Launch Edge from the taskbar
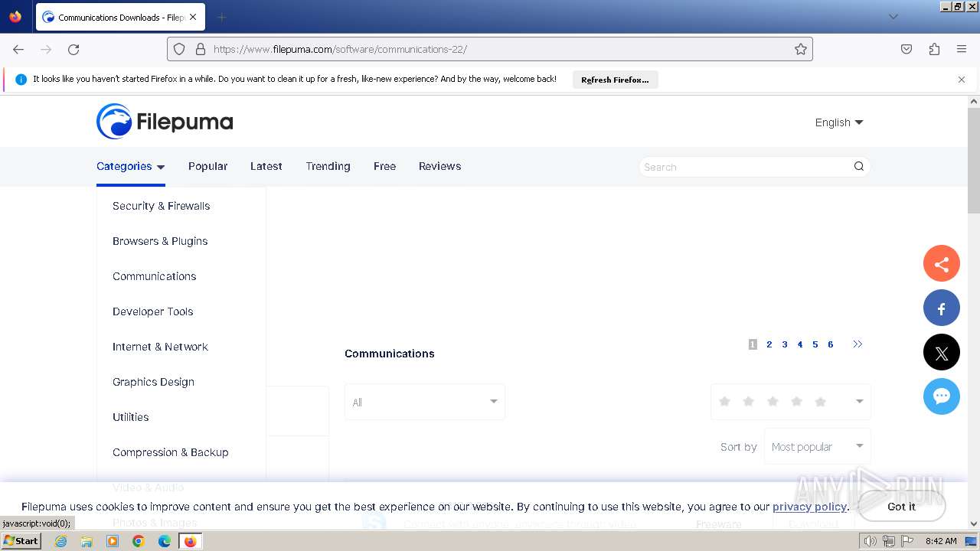This screenshot has height=551, width=980. (164, 541)
